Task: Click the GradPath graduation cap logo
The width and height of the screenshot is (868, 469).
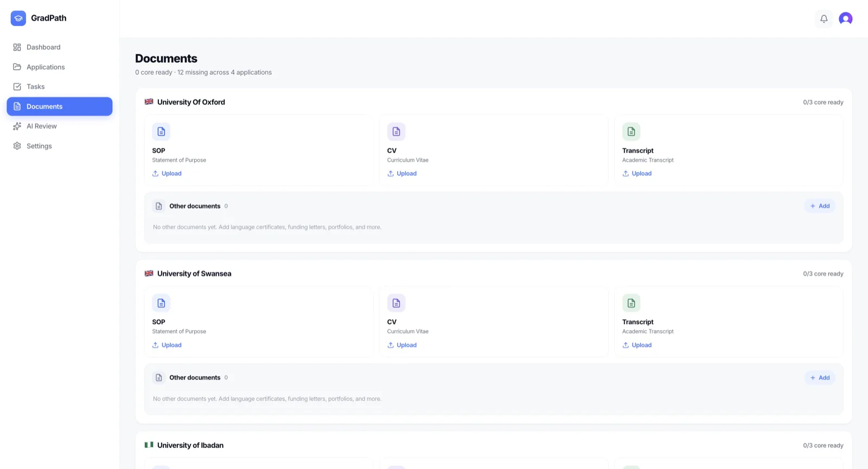Action: pos(18,18)
